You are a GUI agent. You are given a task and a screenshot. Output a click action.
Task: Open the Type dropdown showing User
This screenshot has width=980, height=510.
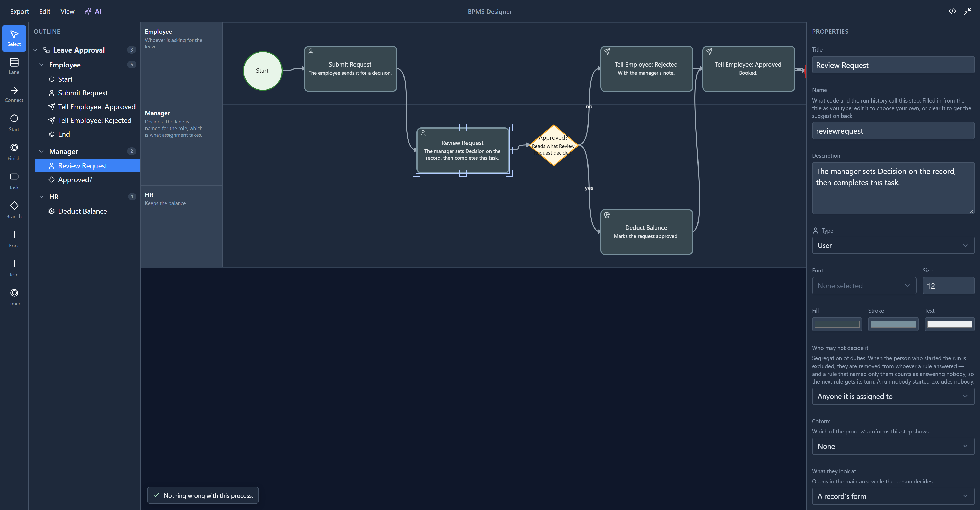click(893, 245)
